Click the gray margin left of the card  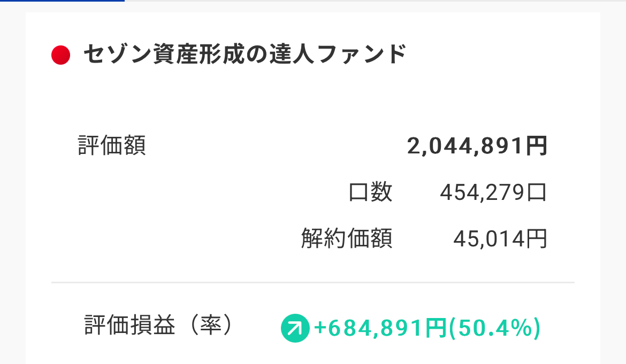click(12, 187)
